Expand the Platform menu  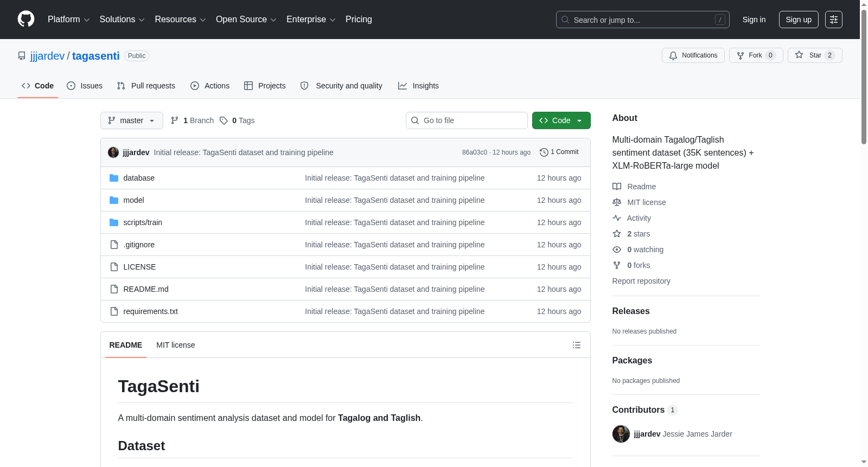(x=69, y=20)
